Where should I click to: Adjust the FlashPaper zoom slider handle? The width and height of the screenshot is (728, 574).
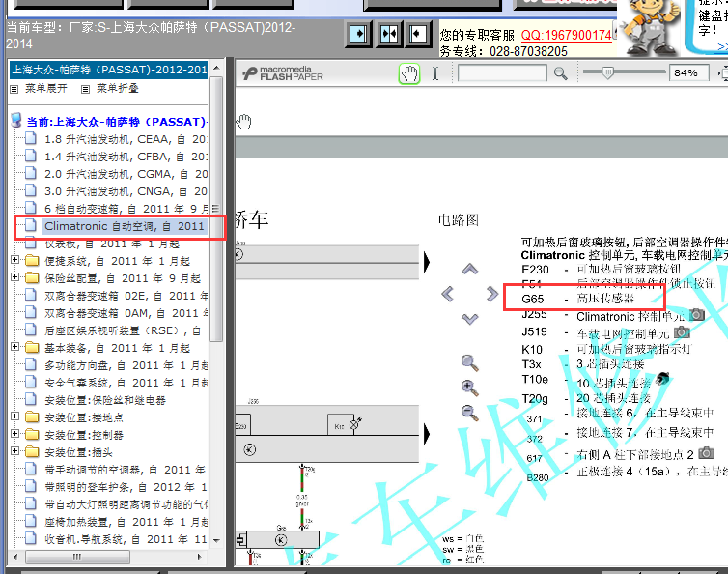click(x=607, y=72)
